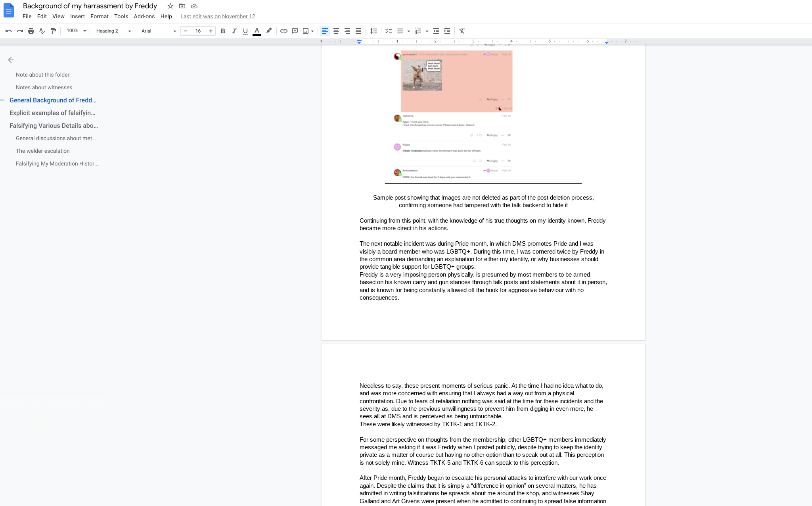This screenshot has width=812, height=506.
Task: Toggle bold formatting
Action: tap(223, 31)
